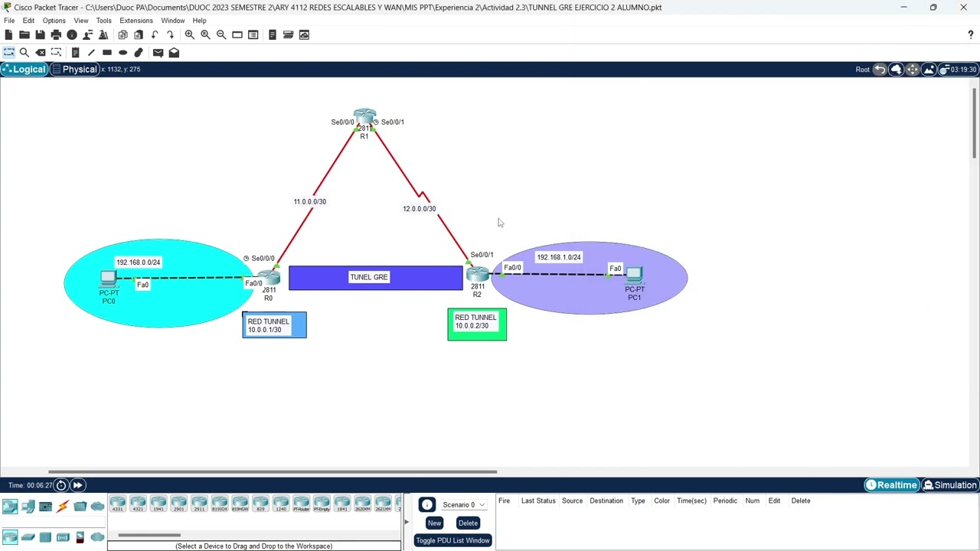Undo the last action
This screenshot has height=551, width=980.
(155, 34)
